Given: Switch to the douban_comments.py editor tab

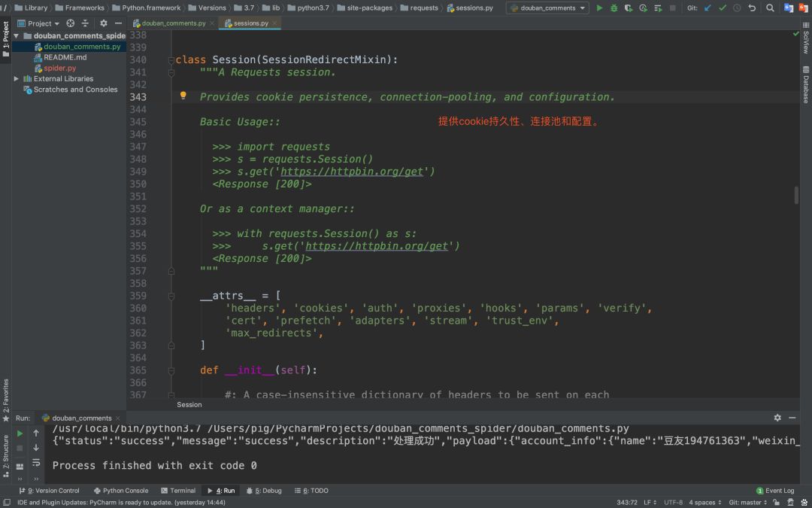Looking at the screenshot, I should pos(173,23).
